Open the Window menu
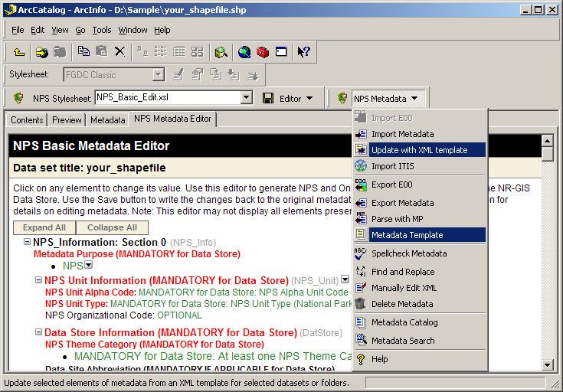563x392 pixels. click(133, 30)
